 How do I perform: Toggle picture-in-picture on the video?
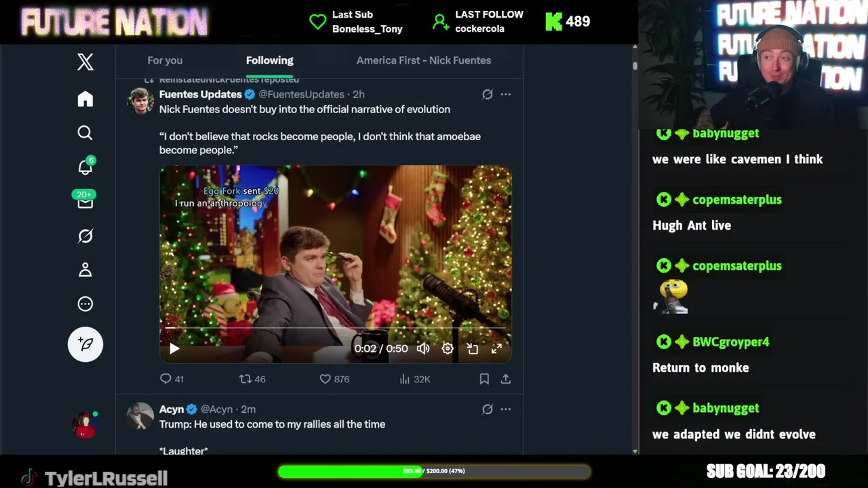[473, 348]
